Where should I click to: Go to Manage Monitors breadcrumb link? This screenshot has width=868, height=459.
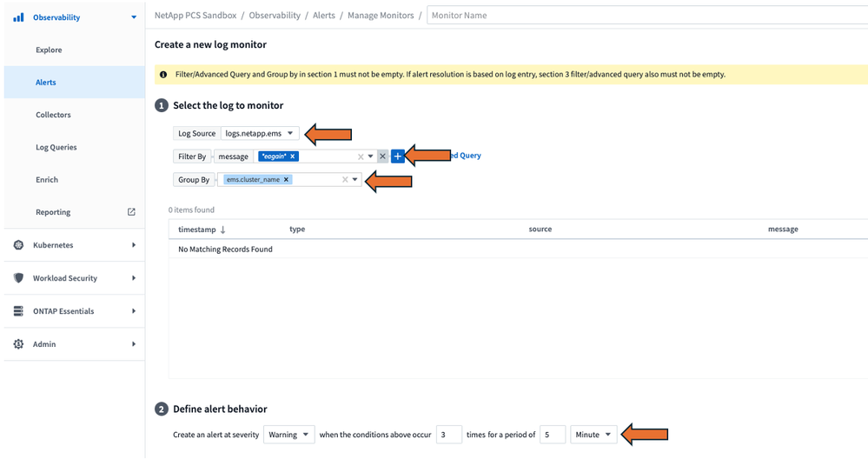(381, 16)
